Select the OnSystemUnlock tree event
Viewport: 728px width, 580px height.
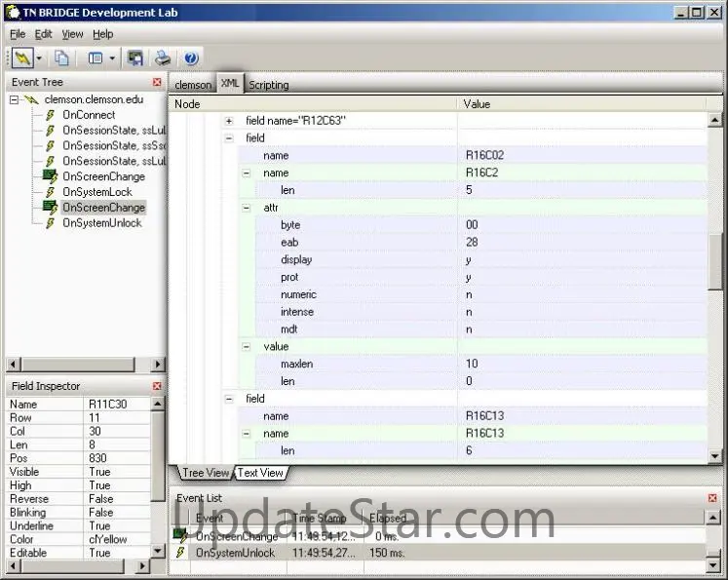pyautogui.click(x=102, y=223)
